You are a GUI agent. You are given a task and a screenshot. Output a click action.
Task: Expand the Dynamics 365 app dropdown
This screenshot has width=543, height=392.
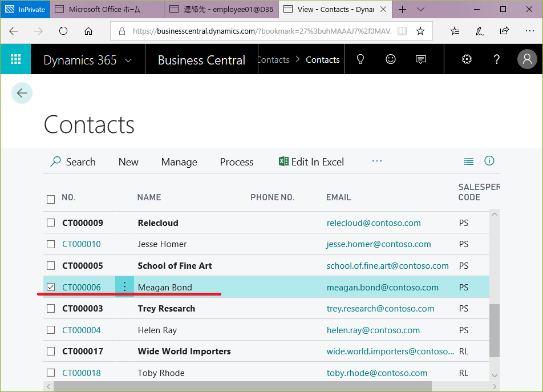click(128, 60)
